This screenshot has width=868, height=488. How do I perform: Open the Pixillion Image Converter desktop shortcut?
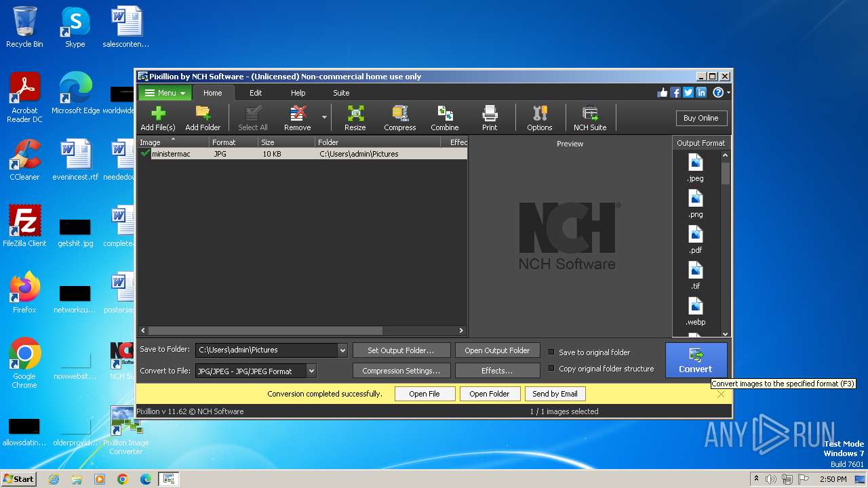126,430
